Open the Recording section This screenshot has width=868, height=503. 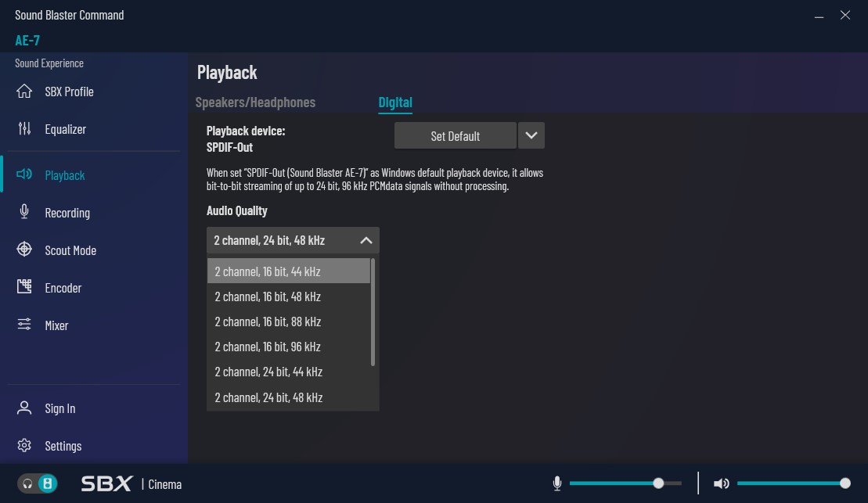[x=67, y=213]
